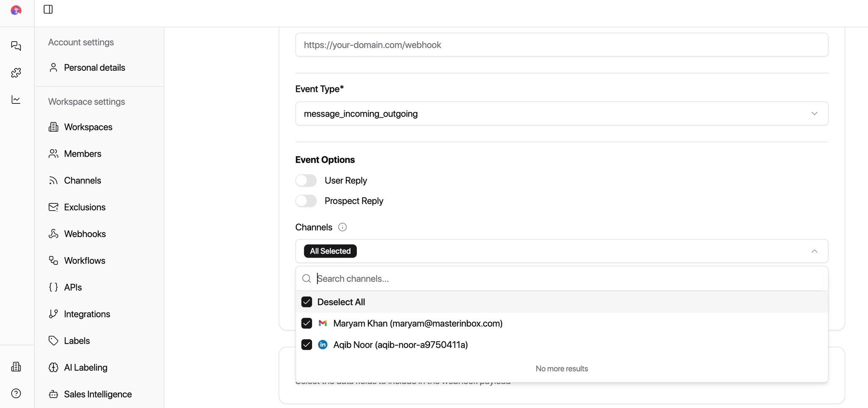The image size is (868, 408).
Task: Click the Channels info tooltip icon
Action: pyautogui.click(x=342, y=227)
